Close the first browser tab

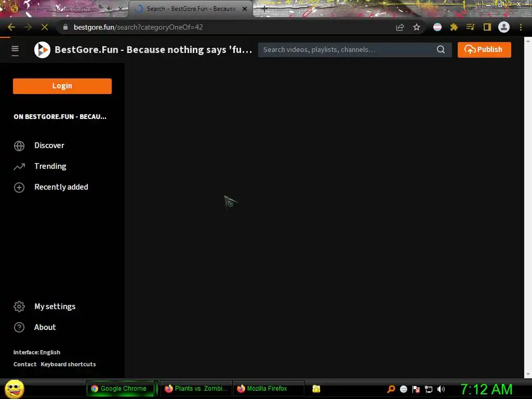(x=121, y=9)
